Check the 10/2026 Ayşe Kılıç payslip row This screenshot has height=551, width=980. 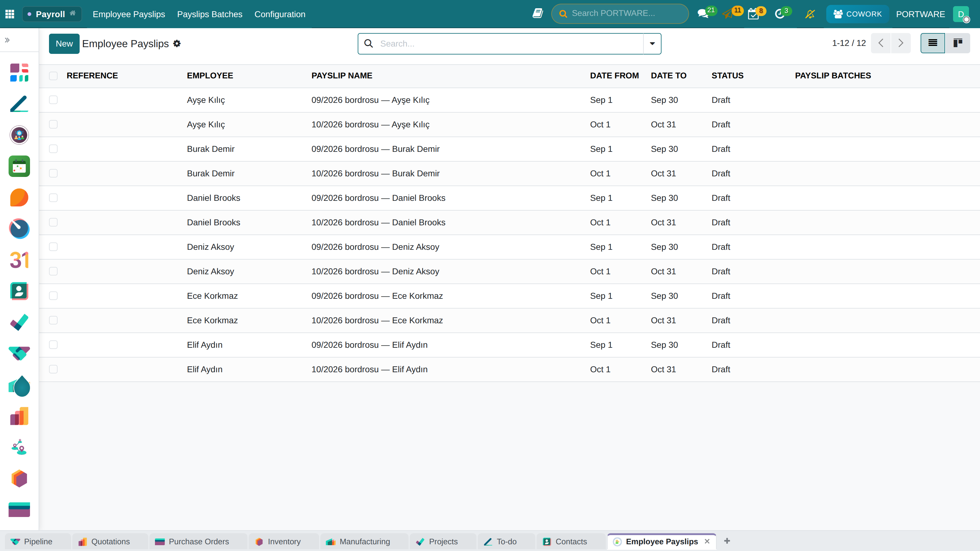click(53, 124)
